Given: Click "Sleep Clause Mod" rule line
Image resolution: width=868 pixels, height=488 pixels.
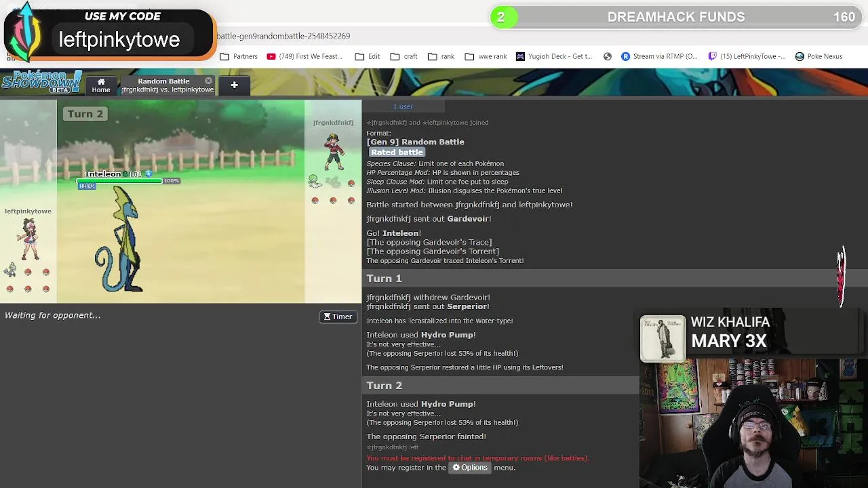Looking at the screenshot, I should (x=437, y=182).
